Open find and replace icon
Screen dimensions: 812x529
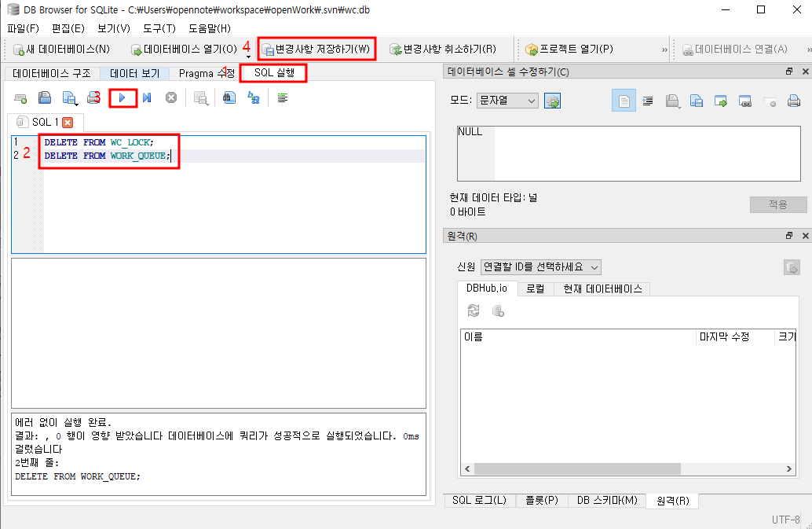pyautogui.click(x=253, y=98)
